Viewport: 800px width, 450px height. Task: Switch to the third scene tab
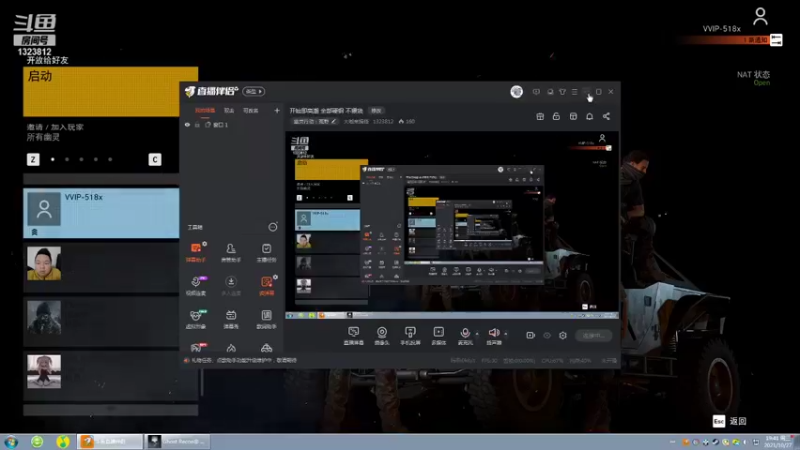click(251, 111)
